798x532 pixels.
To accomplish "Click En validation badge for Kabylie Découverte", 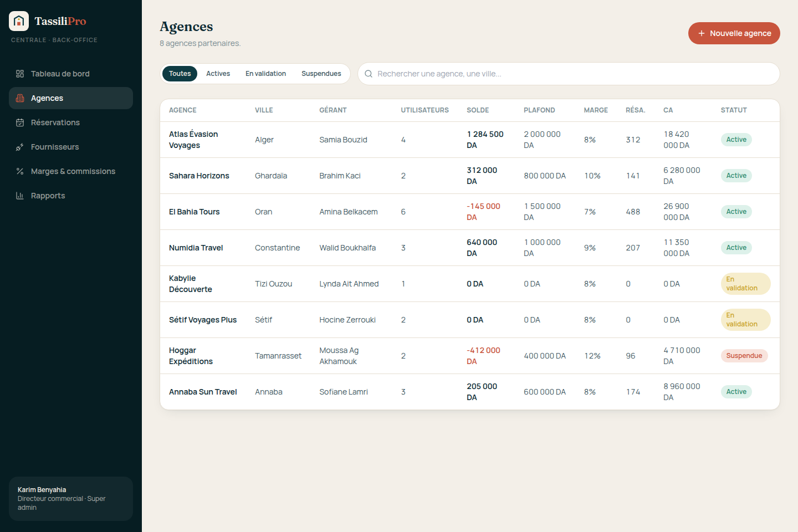I will [746, 284].
